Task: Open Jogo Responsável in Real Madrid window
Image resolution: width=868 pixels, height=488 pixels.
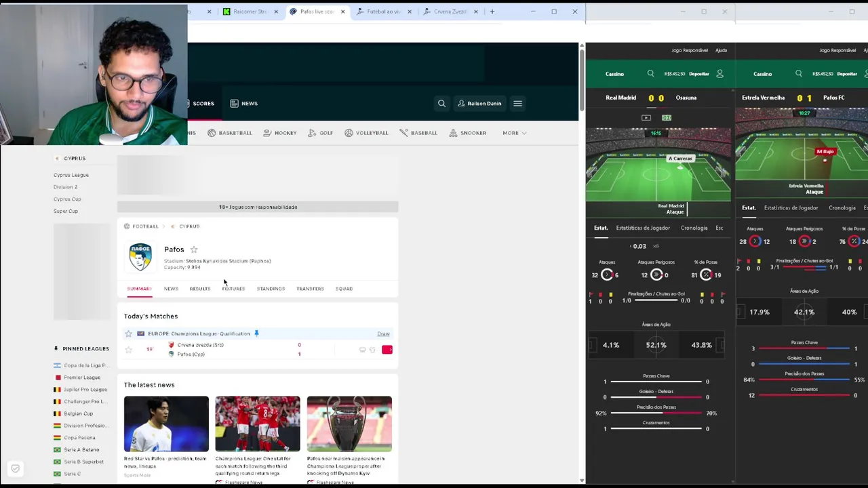Action: [690, 50]
